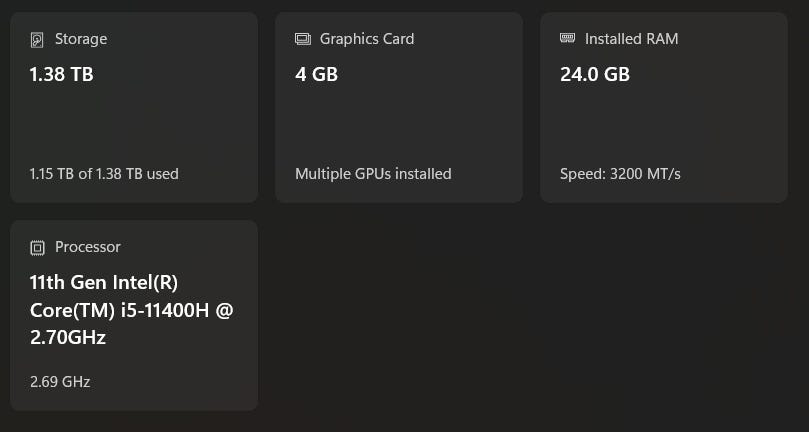Click the Graphics Card icon

303,40
